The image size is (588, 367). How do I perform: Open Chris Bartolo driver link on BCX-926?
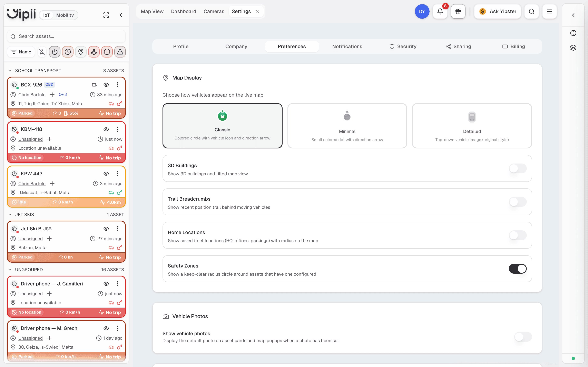click(x=32, y=95)
